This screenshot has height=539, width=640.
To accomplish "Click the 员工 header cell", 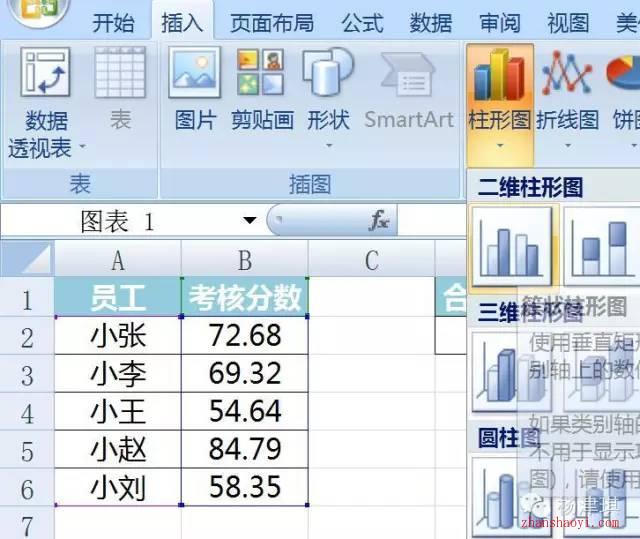I will pyautogui.click(x=118, y=297).
